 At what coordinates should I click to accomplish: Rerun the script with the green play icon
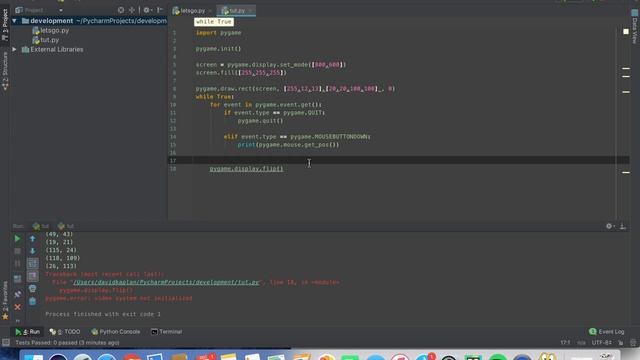[17, 238]
